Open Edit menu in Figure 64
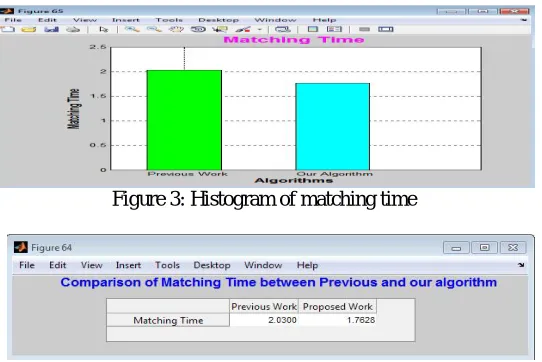The width and height of the screenshot is (542, 362). (x=57, y=265)
